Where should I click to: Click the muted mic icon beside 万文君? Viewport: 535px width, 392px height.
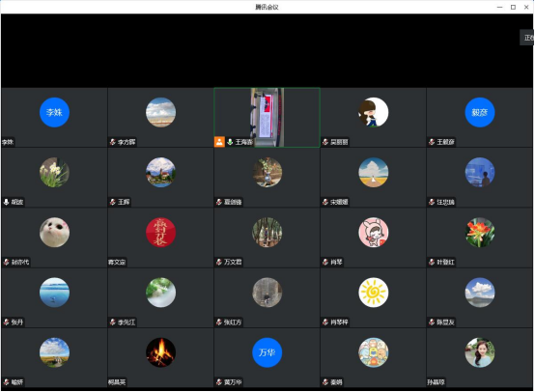pos(219,262)
